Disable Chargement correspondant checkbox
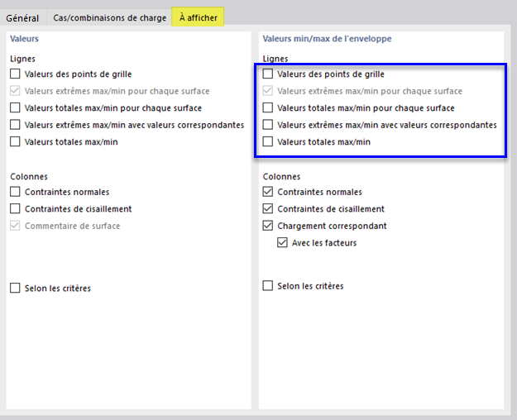 tap(268, 226)
